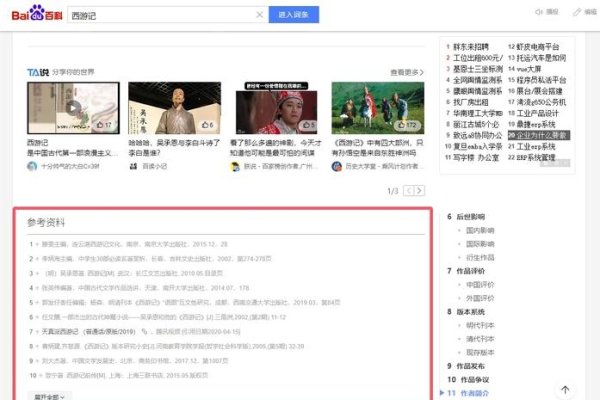This screenshot has height=400, width=600.
Task: Jump to catalog sub-item 国内影响
Action: click(480, 230)
